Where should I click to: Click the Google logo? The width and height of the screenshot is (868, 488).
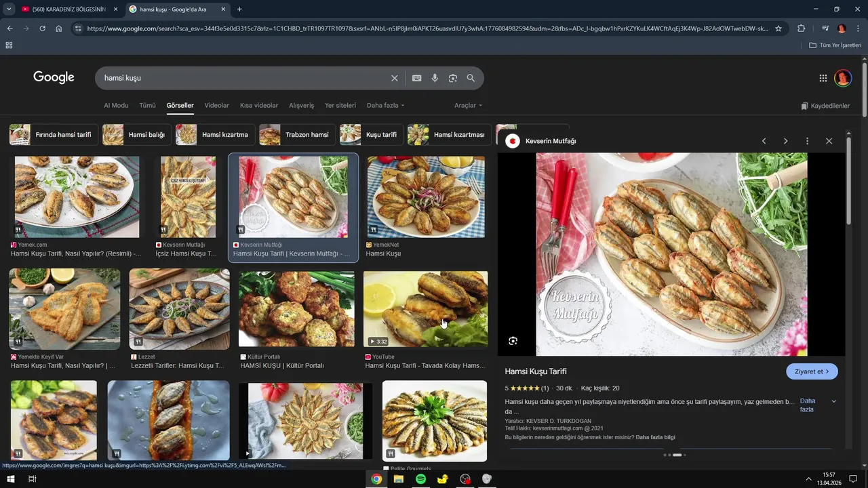tap(54, 77)
